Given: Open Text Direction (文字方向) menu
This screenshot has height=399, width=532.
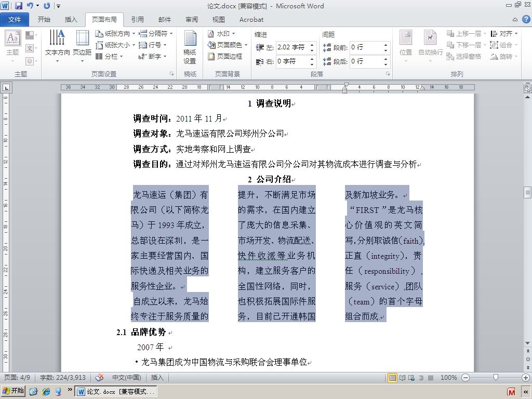Looking at the screenshot, I should click(x=57, y=46).
